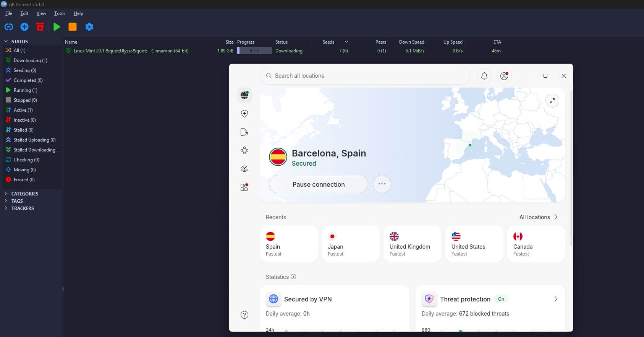Viewport: 644px width, 337px height.
Task: Select the Seeding (0) filter
Action: click(32, 70)
